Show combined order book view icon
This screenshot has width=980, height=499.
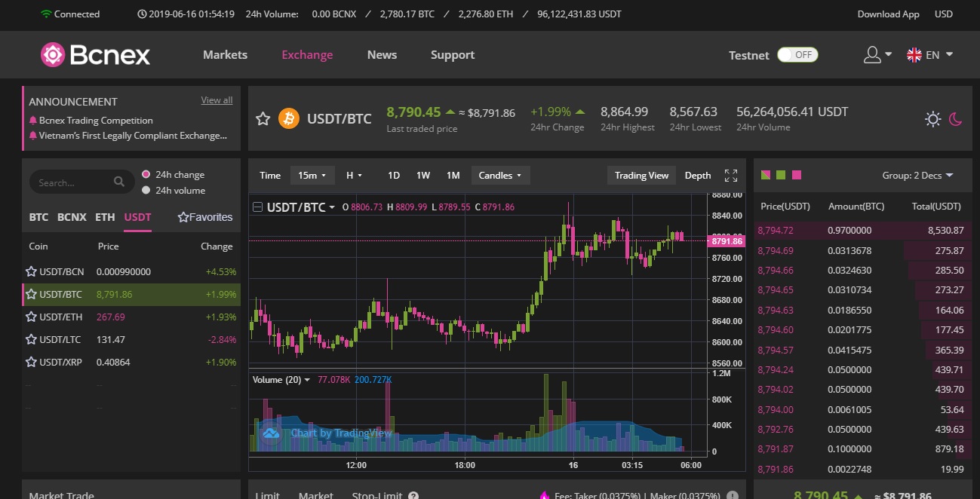pos(766,175)
